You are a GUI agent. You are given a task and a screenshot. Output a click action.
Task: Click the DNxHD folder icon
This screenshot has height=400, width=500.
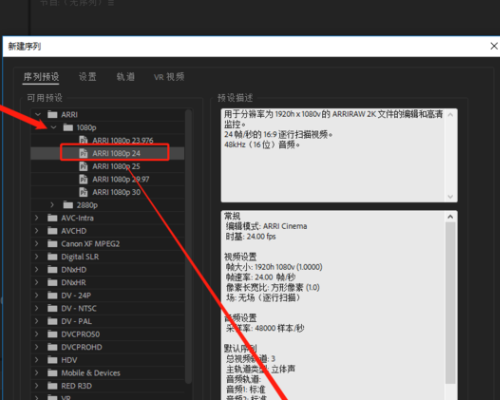tap(52, 269)
